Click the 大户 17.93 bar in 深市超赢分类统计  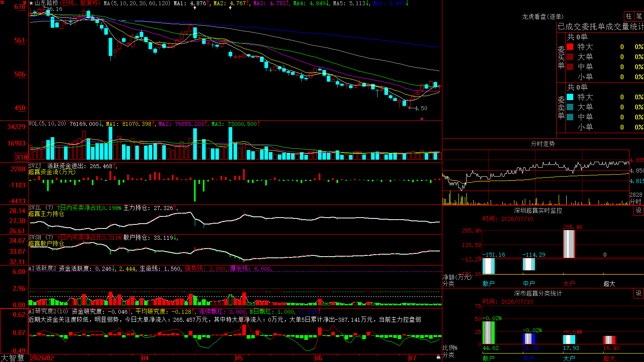(x=569, y=339)
